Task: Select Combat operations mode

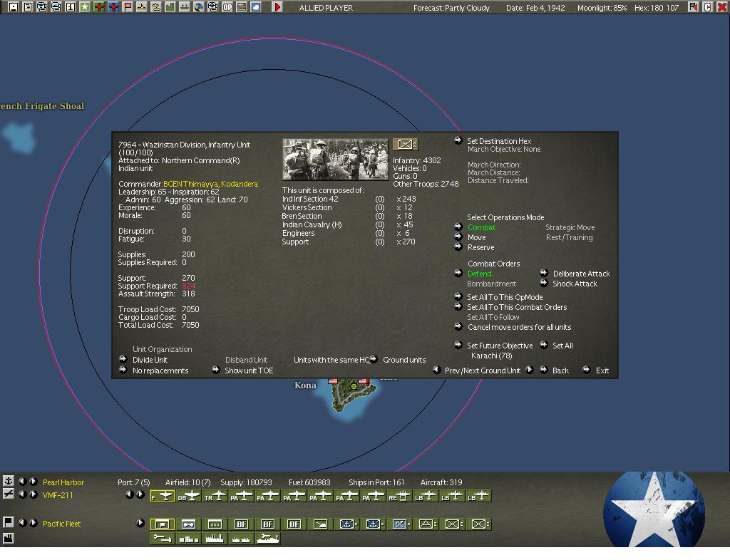Action: 481,227
